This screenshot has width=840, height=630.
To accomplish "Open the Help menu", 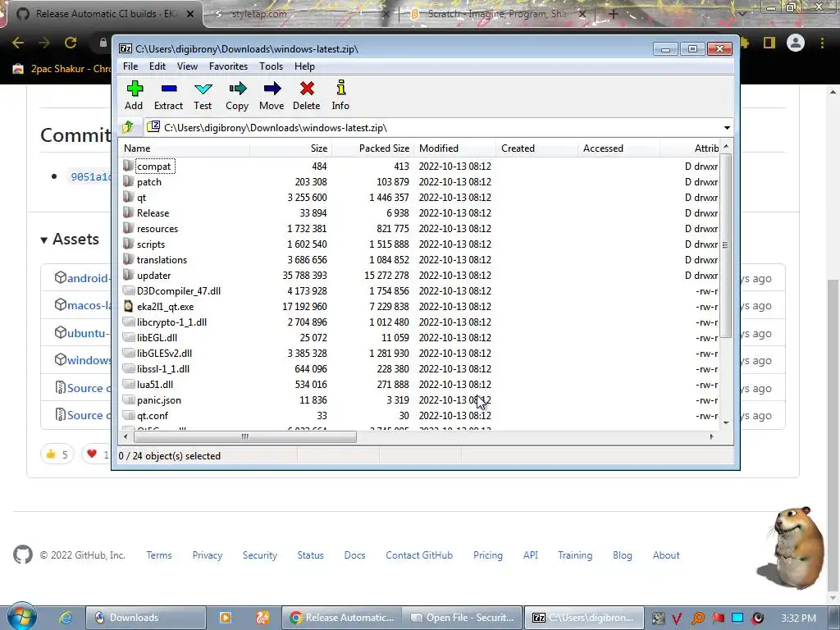I will (304, 66).
